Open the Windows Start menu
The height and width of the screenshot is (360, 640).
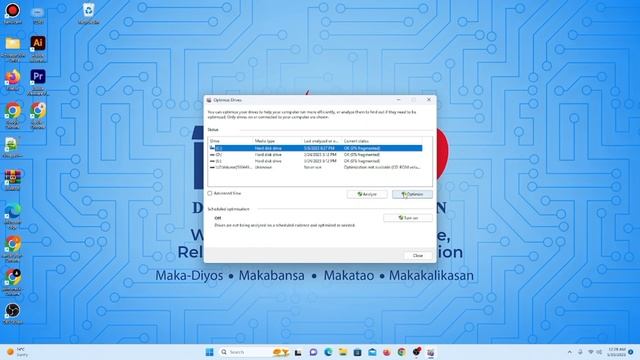click(210, 352)
